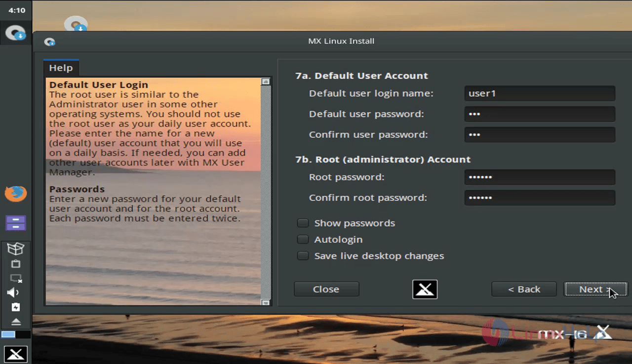Click the Help panel scroll down arrow
This screenshot has height=364, width=632.
tap(266, 302)
